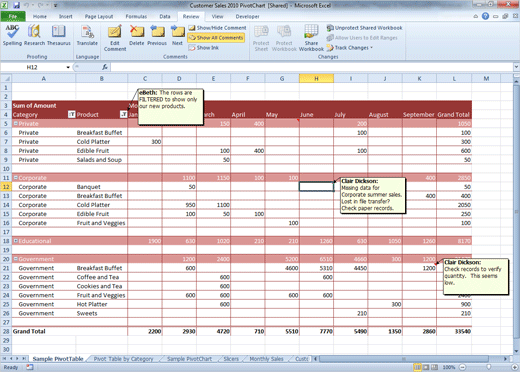Image resolution: width=520 pixels, height=372 pixels.
Task: Click next sheet tab scroll arrow
Action: pos(17,359)
